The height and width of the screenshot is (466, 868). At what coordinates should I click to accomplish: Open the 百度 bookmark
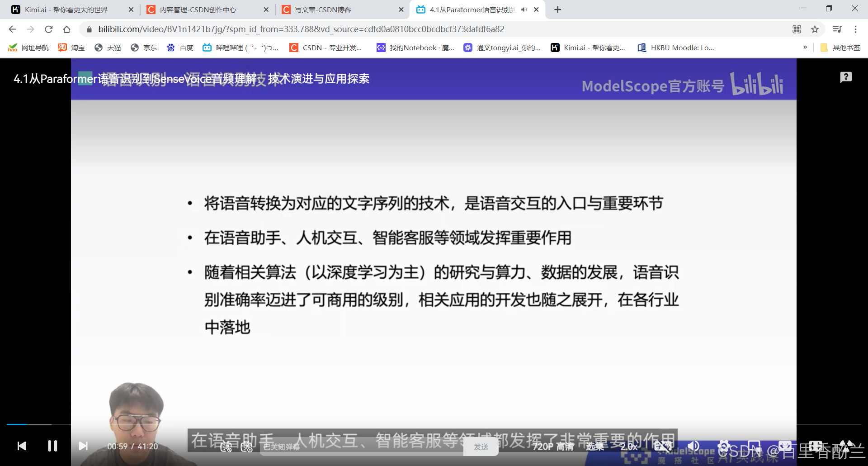(x=180, y=48)
